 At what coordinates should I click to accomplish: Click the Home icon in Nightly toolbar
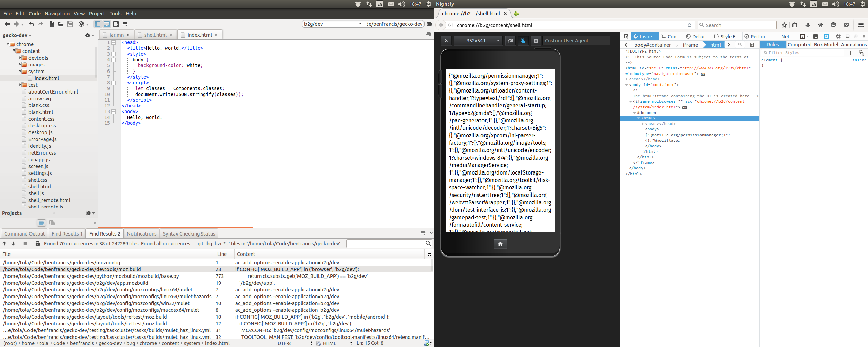821,25
